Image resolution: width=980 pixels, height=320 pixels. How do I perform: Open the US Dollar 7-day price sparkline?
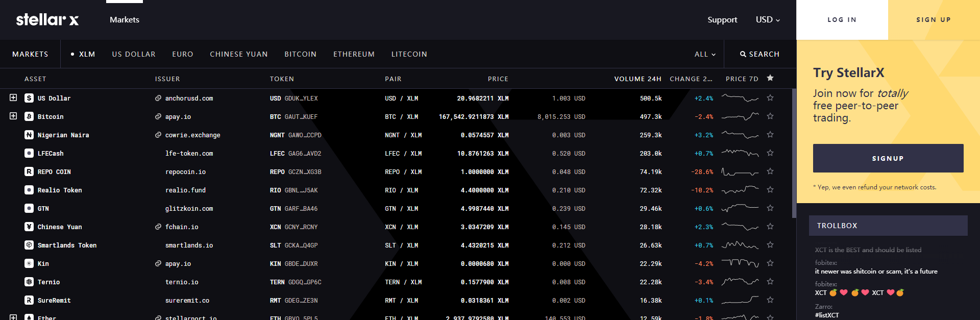(740, 97)
